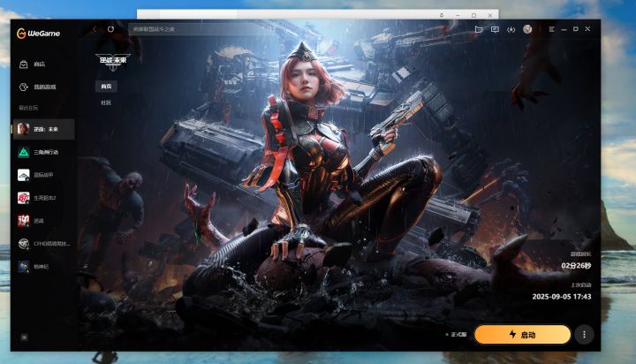Click the 2025-09-05 17:43 last launch text
Viewport: 636px width, 364px height.
click(x=562, y=297)
